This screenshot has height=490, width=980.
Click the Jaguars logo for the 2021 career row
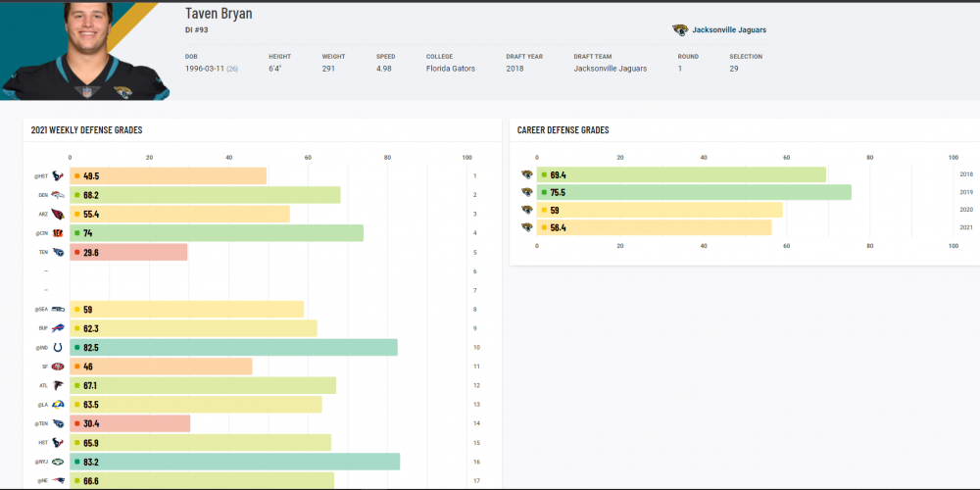(x=527, y=227)
